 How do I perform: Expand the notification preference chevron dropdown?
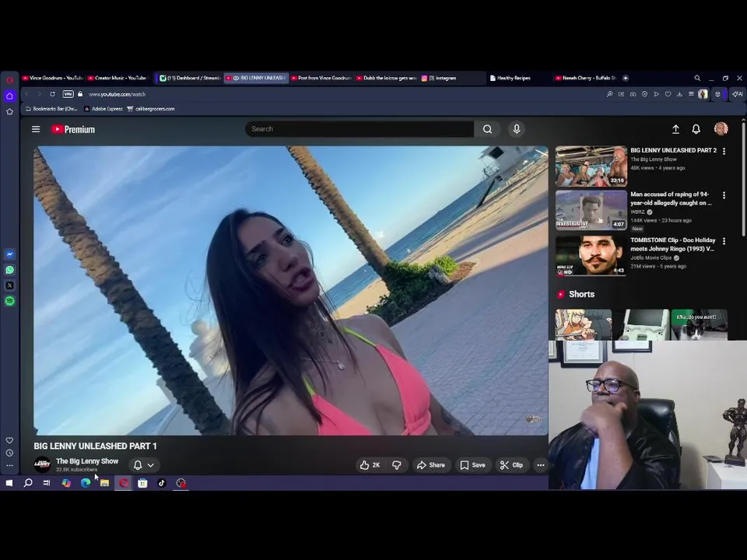pyautogui.click(x=150, y=465)
